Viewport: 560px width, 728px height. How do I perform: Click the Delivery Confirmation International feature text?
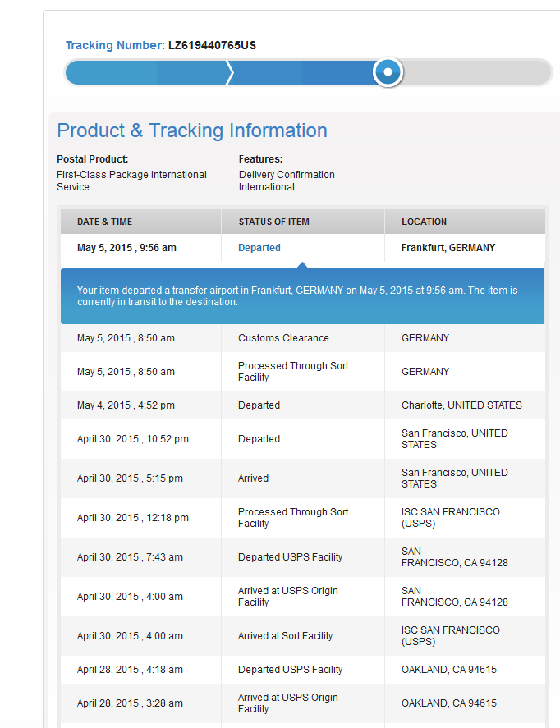pos(287,181)
